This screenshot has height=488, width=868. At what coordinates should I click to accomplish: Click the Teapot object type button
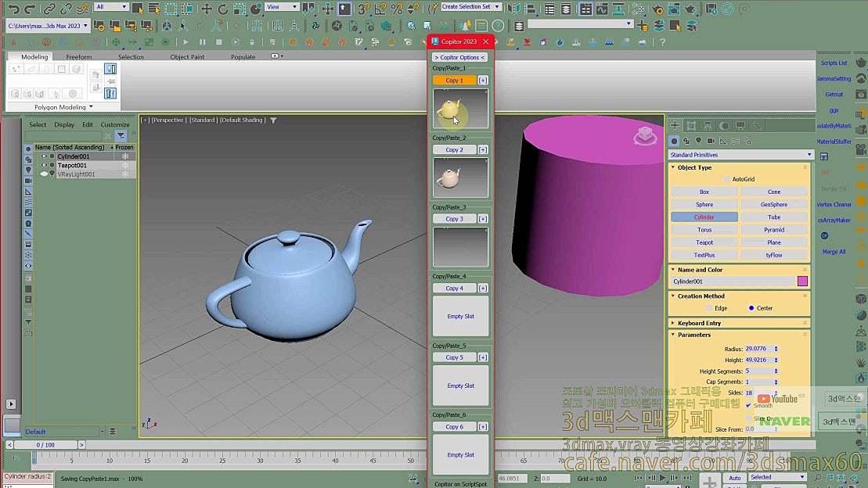coord(703,242)
